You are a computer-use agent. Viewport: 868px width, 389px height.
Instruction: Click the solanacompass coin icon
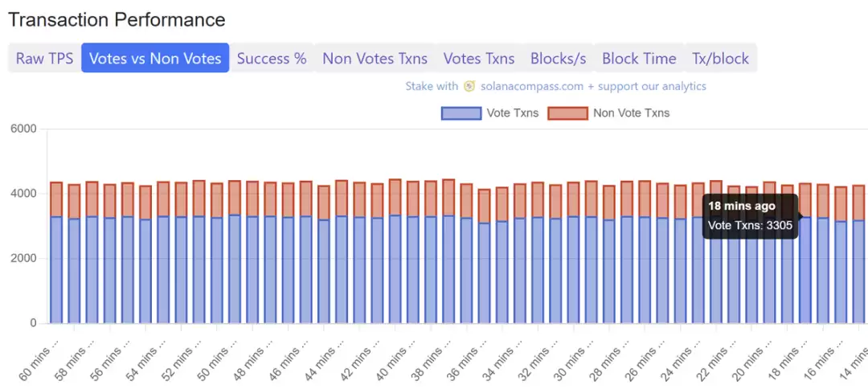[x=469, y=86]
